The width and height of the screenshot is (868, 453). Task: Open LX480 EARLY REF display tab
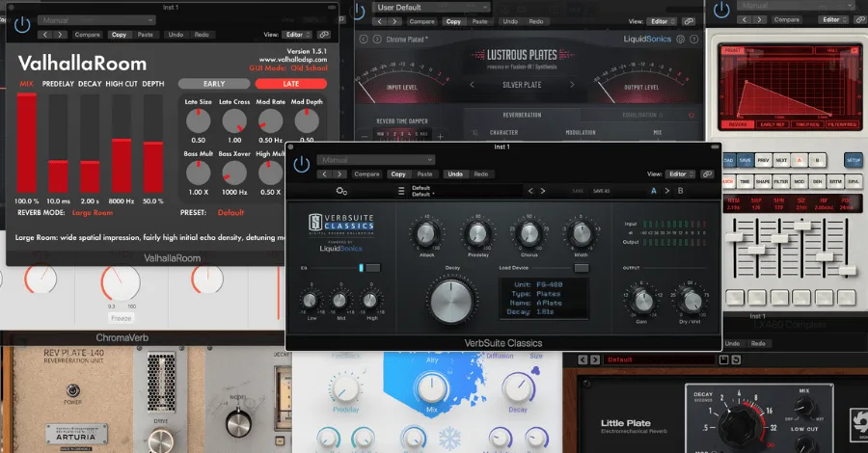point(772,125)
